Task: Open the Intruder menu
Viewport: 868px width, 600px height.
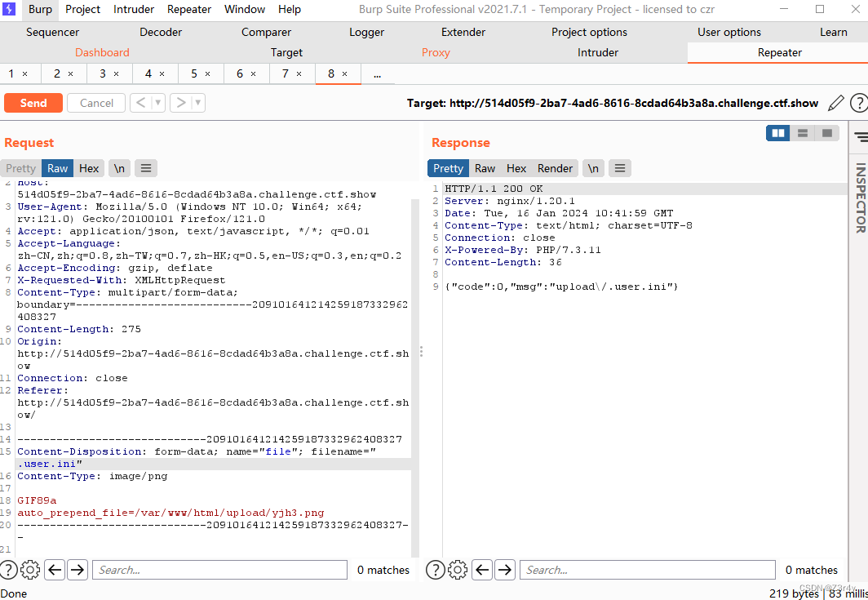Action: click(x=134, y=10)
